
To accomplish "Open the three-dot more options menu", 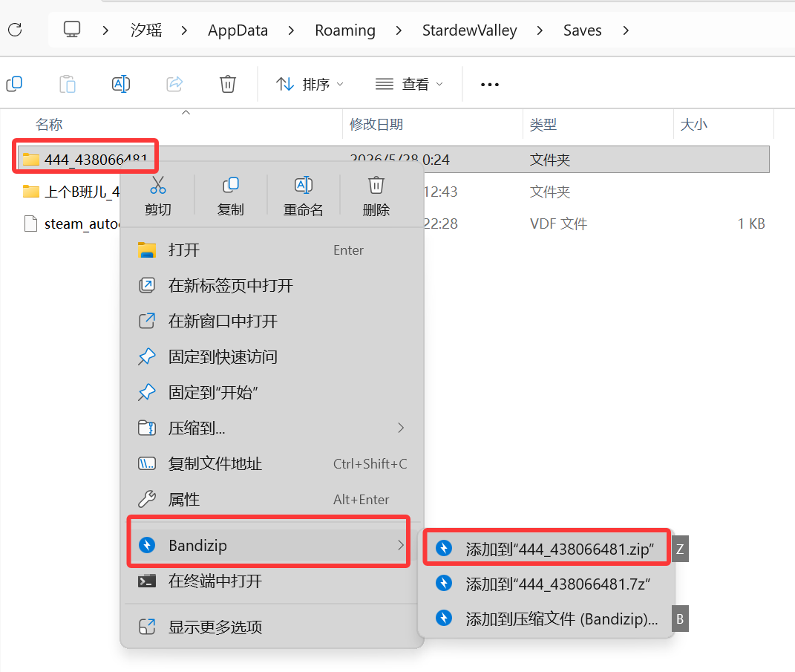I will tap(490, 84).
